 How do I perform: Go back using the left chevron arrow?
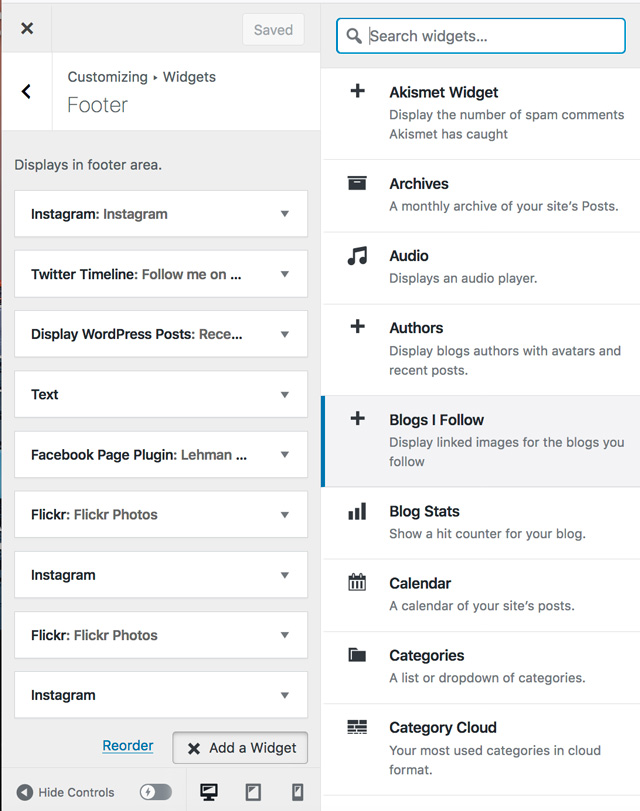(26, 92)
